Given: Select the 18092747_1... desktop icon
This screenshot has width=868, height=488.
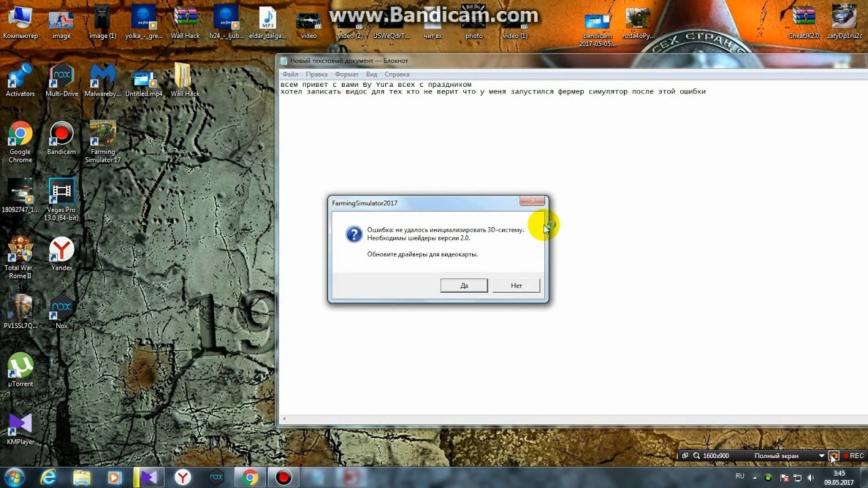Looking at the screenshot, I should point(20,197).
